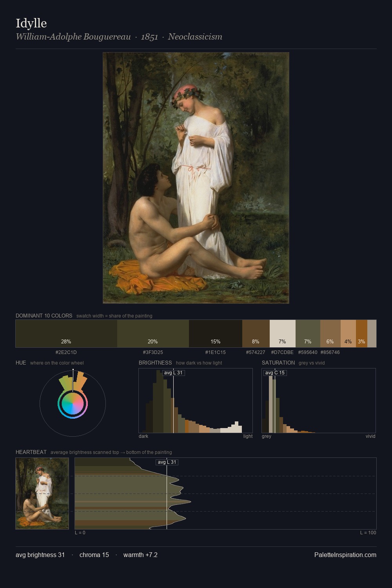
Task: Click the "dark" axis label
Action: coord(143,436)
